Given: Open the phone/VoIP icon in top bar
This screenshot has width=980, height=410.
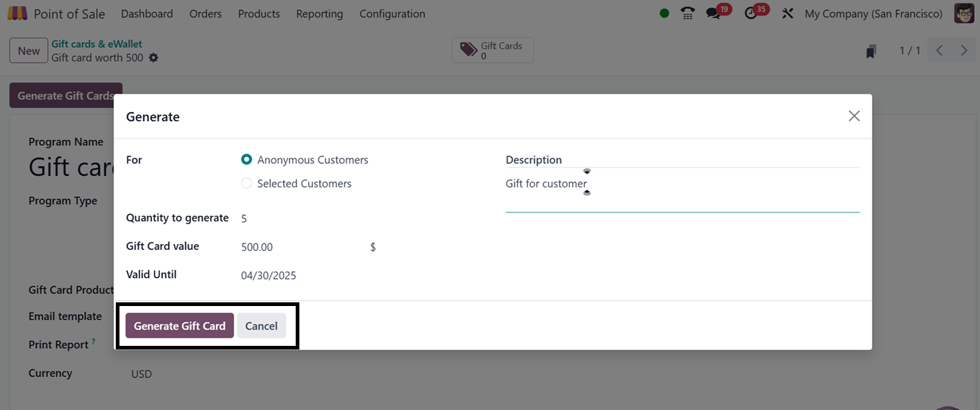Looking at the screenshot, I should [687, 13].
